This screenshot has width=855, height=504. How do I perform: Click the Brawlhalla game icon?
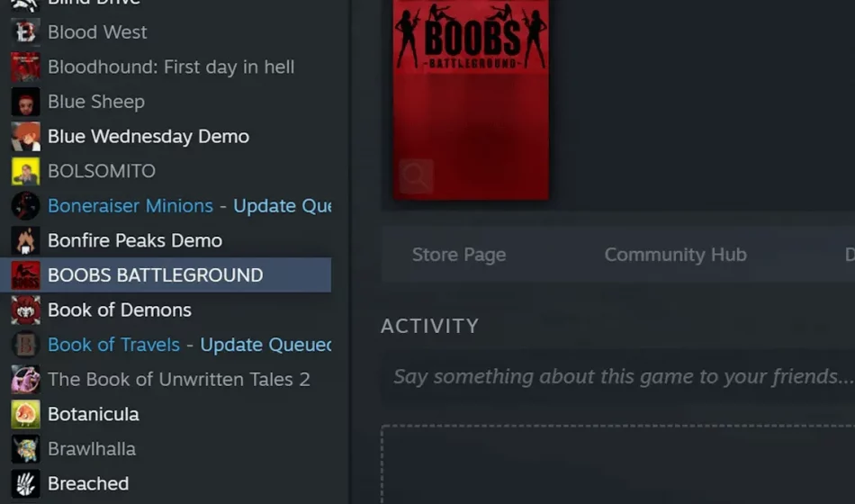point(25,449)
